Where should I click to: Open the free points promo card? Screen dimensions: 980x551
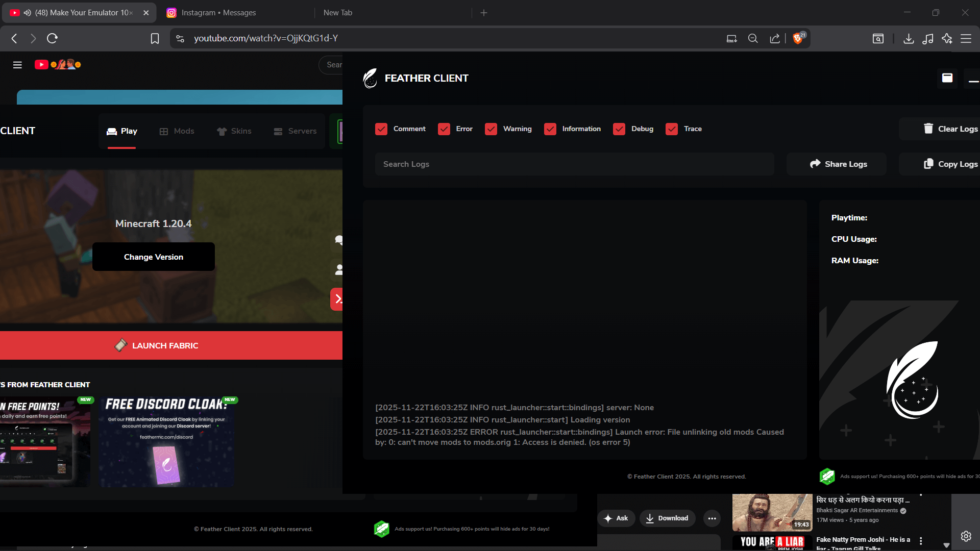(x=45, y=441)
